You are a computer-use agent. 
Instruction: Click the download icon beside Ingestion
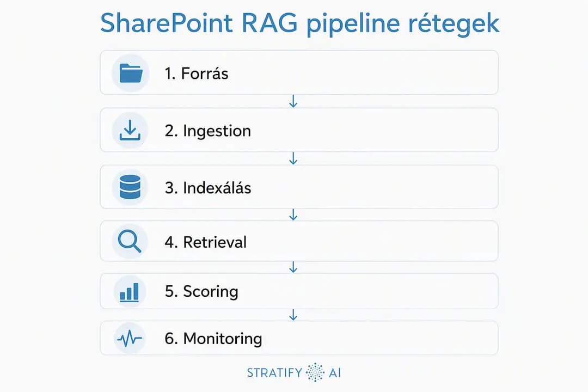point(130,130)
